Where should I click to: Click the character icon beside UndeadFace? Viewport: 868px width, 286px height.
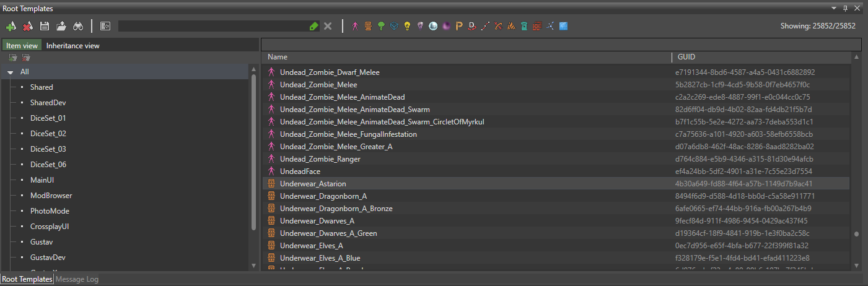(271, 171)
